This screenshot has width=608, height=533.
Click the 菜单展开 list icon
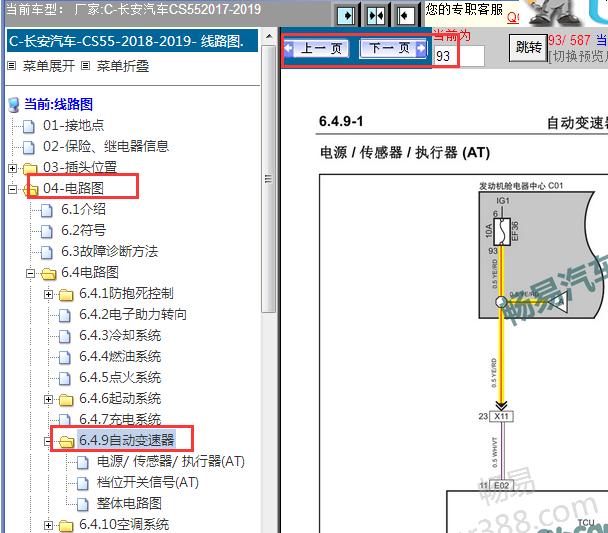(12, 66)
